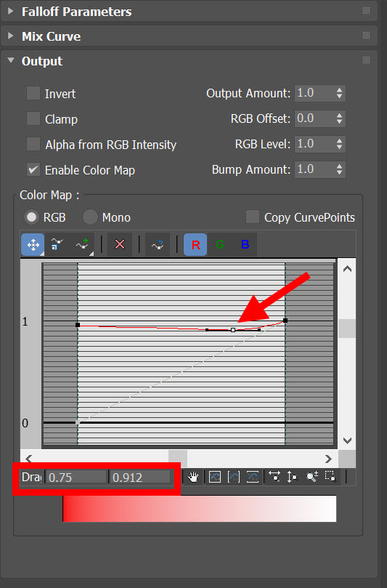Click the Zoom Extents icon
The width and height of the screenshot is (387, 588).
click(215, 477)
